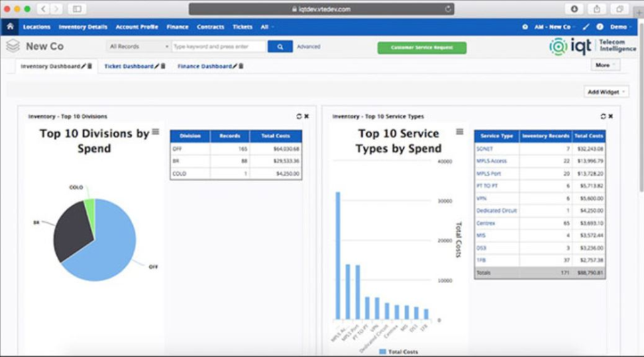Screen dimensions: 644x357
Task: Open the Centrex service type link
Action: tap(486, 223)
